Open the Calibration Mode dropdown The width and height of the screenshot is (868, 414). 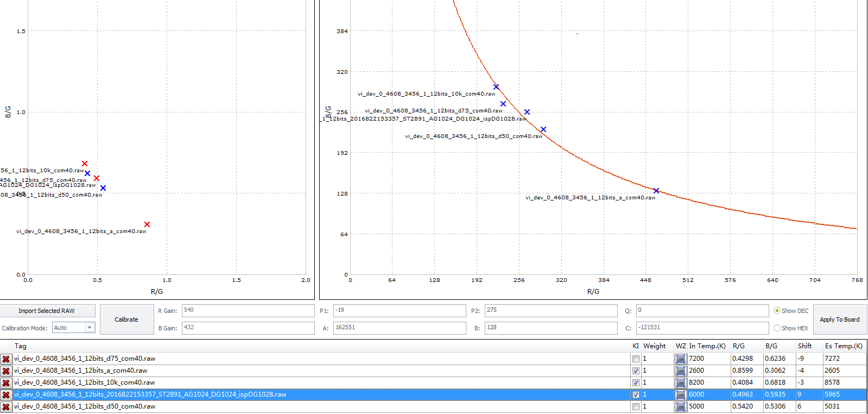click(90, 328)
